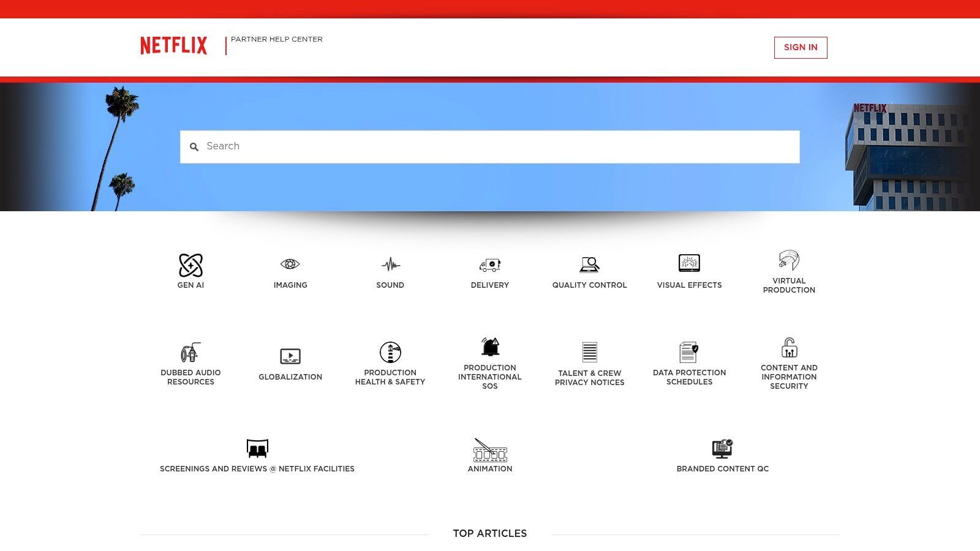Open the BRANDED CONTENT QC label
Viewport: 980px width, 551px height.
[x=723, y=469]
